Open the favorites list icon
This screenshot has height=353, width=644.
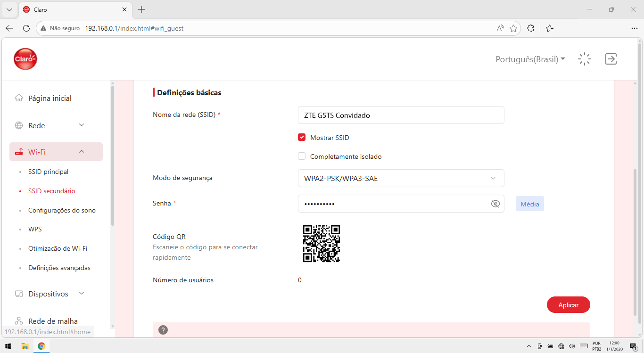tap(550, 28)
